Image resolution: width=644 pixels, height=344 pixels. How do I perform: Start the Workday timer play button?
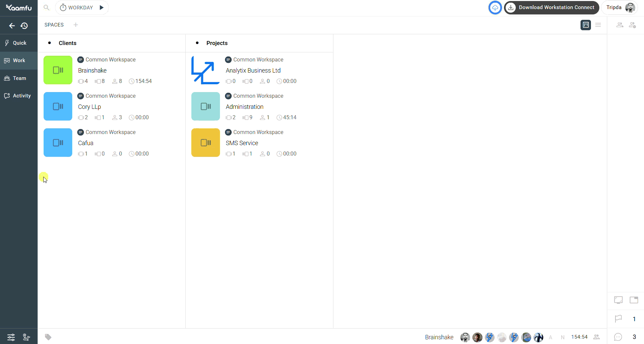tap(102, 7)
